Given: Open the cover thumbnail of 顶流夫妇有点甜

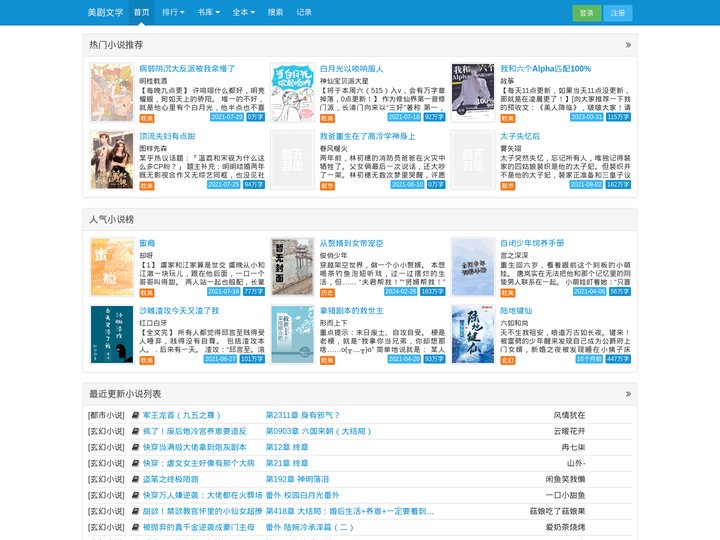Looking at the screenshot, I should (x=112, y=160).
